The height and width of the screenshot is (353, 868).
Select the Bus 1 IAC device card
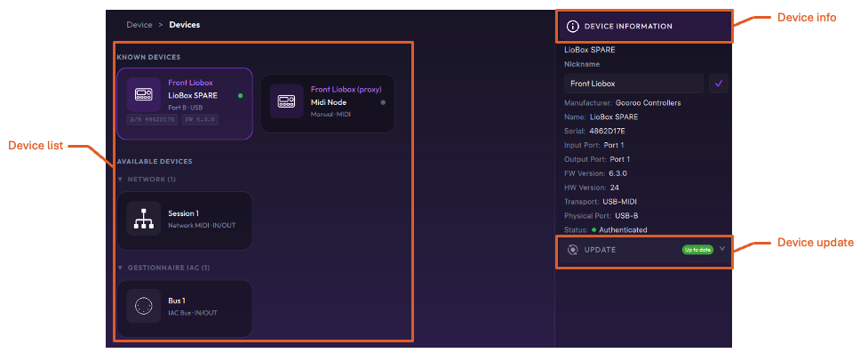pyautogui.click(x=185, y=309)
